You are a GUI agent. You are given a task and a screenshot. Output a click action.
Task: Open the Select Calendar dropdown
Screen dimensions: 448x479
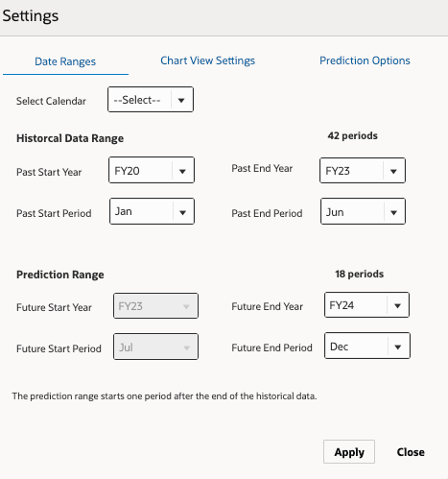[x=151, y=100]
